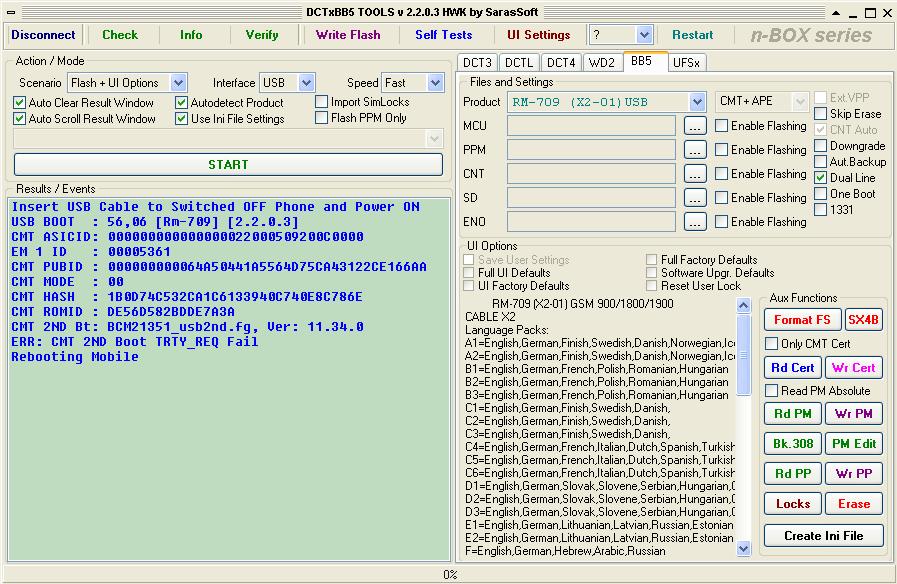The width and height of the screenshot is (897, 584).
Task: Click Restart button
Action: 692,35
